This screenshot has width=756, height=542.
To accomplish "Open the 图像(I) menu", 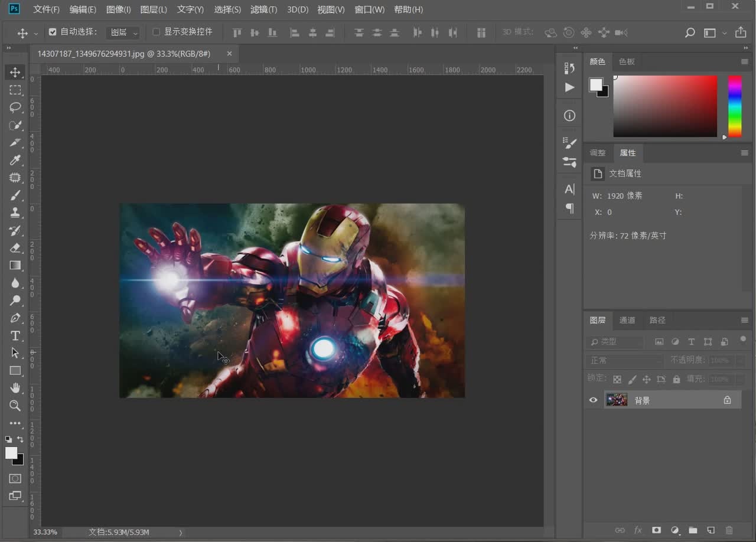I will pyautogui.click(x=118, y=9).
